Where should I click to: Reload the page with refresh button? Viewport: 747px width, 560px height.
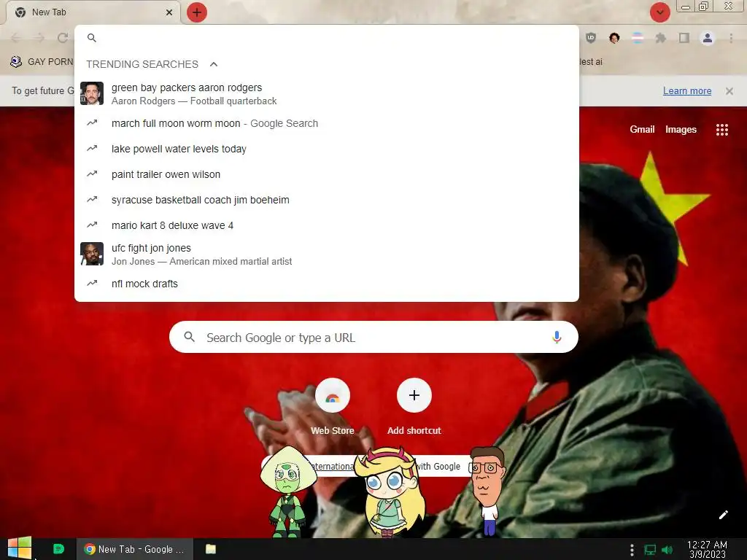[63, 38]
